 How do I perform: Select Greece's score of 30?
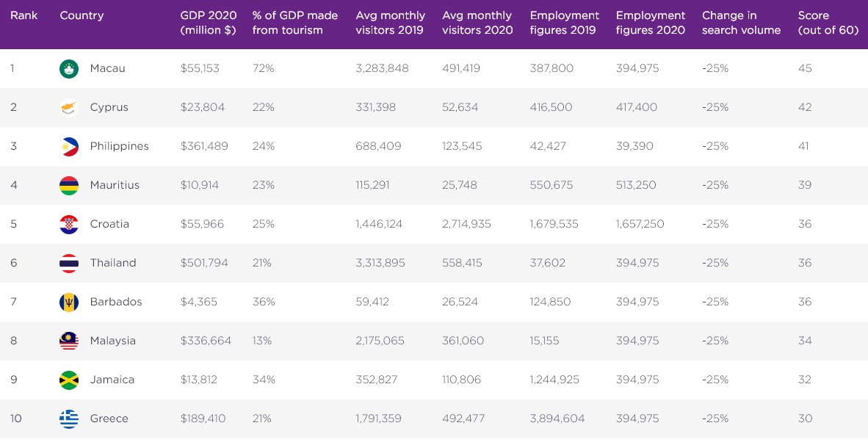click(x=805, y=419)
